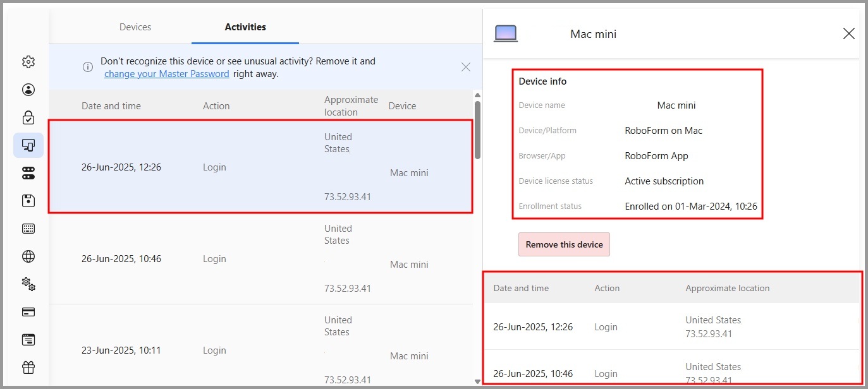Open the globe icon in sidebar
Image resolution: width=868 pixels, height=389 pixels.
tap(28, 256)
